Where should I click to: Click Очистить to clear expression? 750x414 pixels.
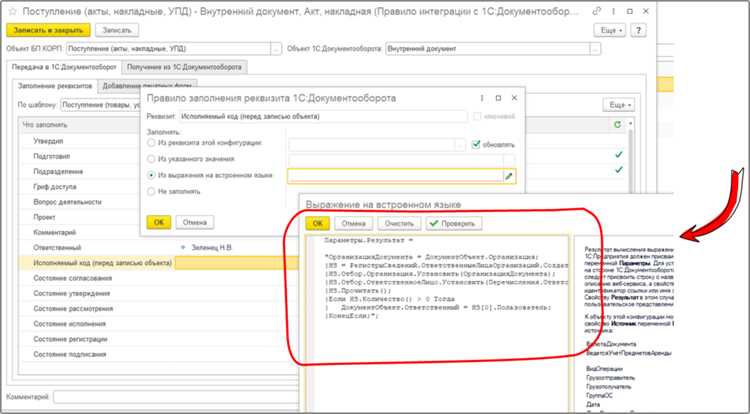point(399,223)
